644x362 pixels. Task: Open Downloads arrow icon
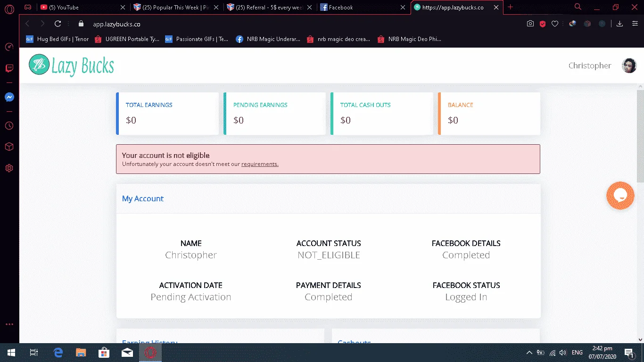620,24
